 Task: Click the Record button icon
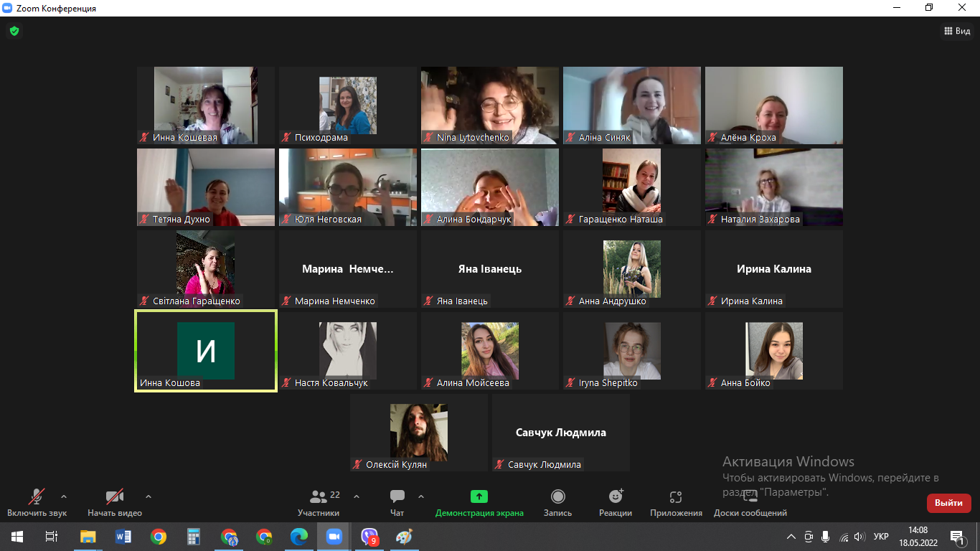[557, 496]
